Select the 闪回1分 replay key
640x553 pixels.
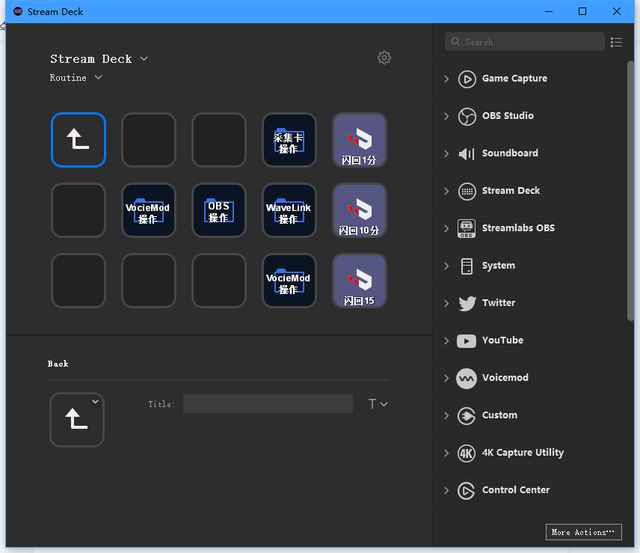360,140
